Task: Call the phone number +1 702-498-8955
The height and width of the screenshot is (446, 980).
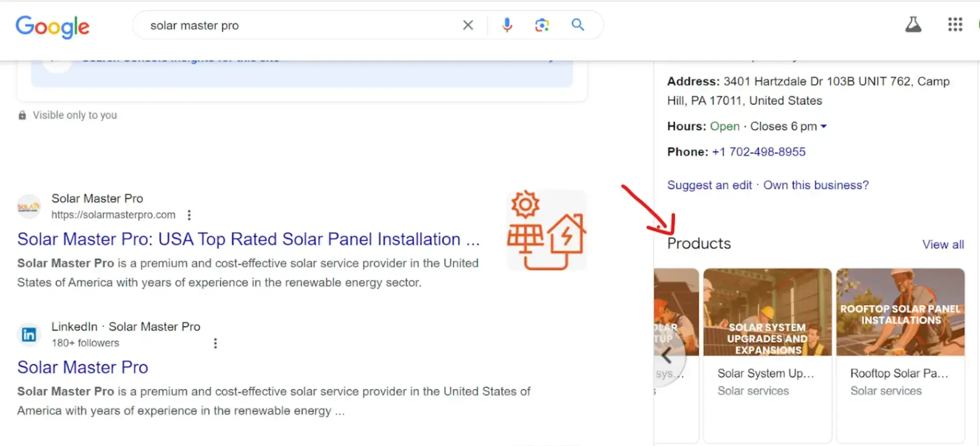Action: tap(759, 151)
